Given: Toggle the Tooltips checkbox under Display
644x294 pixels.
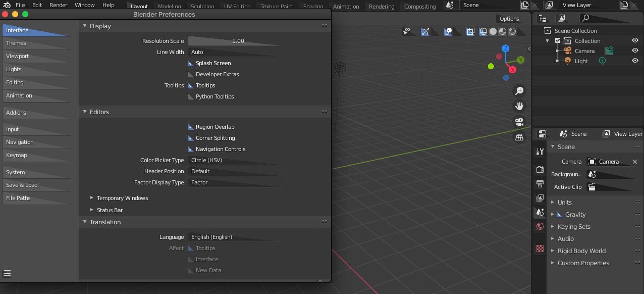Looking at the screenshot, I should (191, 85).
